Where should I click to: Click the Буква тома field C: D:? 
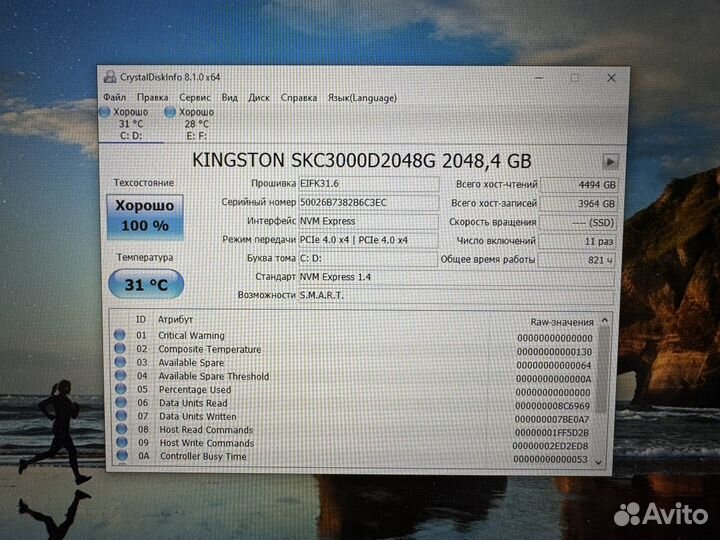tap(368, 259)
